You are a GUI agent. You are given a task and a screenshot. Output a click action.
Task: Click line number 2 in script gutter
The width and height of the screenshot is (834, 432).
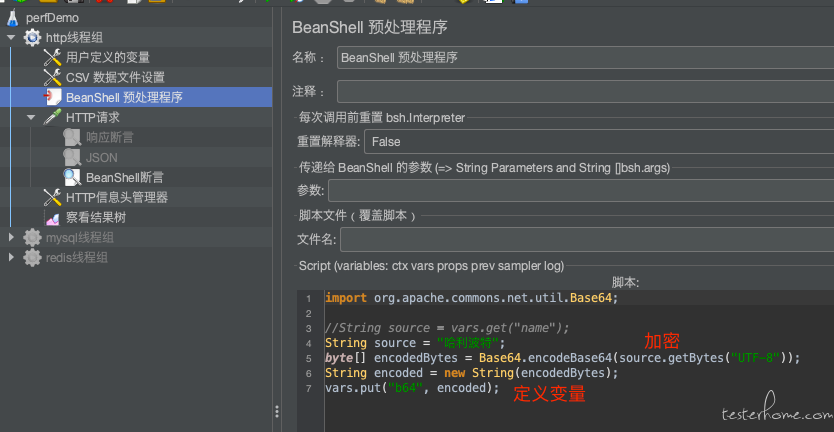point(309,313)
